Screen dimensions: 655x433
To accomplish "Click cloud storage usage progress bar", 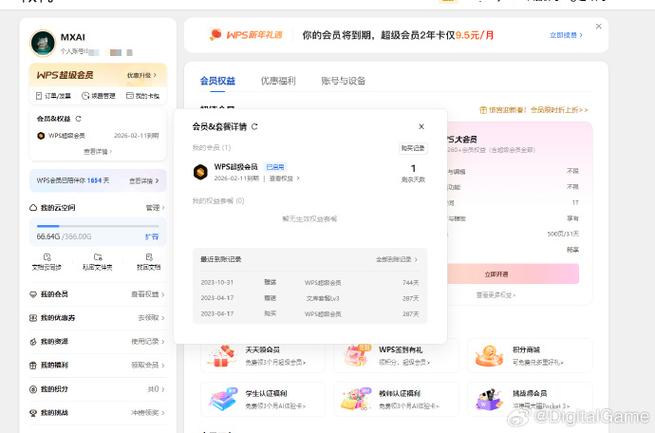I will click(x=98, y=226).
